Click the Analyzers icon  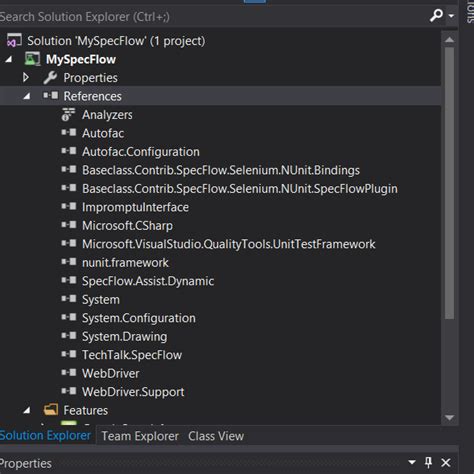pyautogui.click(x=68, y=114)
